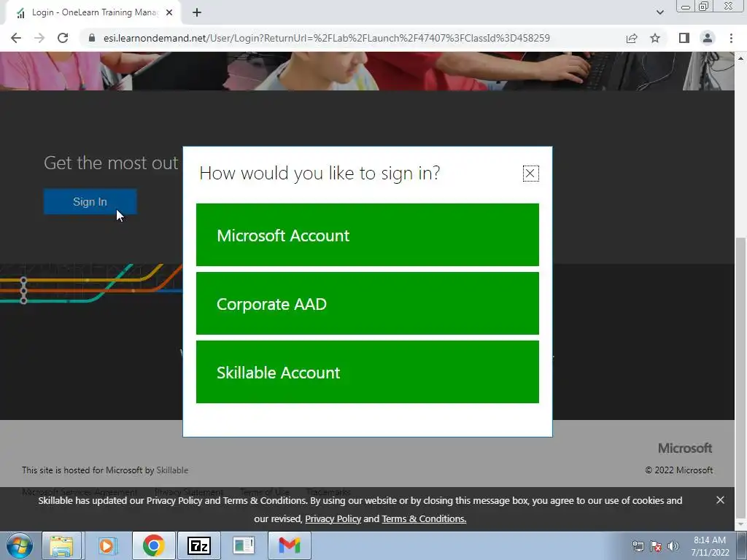This screenshot has height=560, width=747.
Task: Reload the current page
Action: (x=63, y=38)
